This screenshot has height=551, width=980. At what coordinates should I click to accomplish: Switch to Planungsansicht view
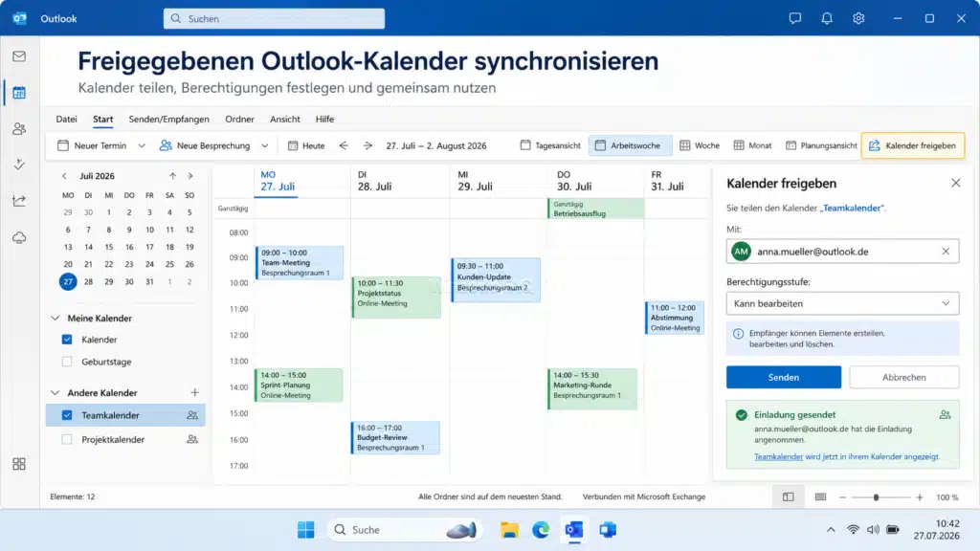(821, 145)
